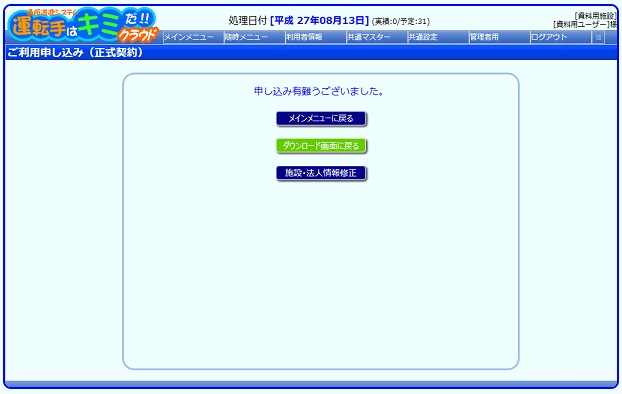
Task: Click the 運転手はキミだ!! クラウド logo
Action: 84,26
